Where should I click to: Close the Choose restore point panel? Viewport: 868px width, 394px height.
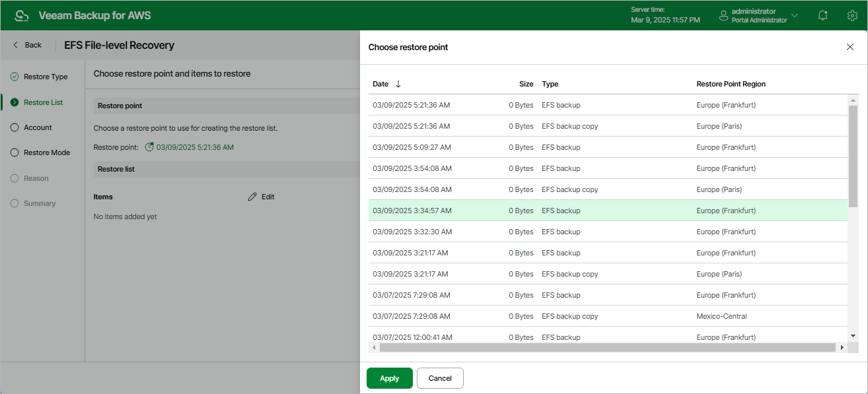pos(850,47)
